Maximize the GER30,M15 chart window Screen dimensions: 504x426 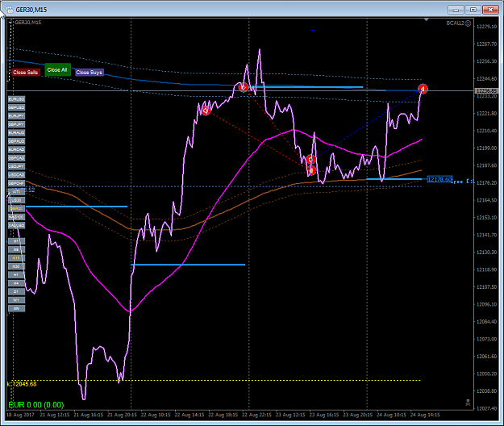click(473, 10)
